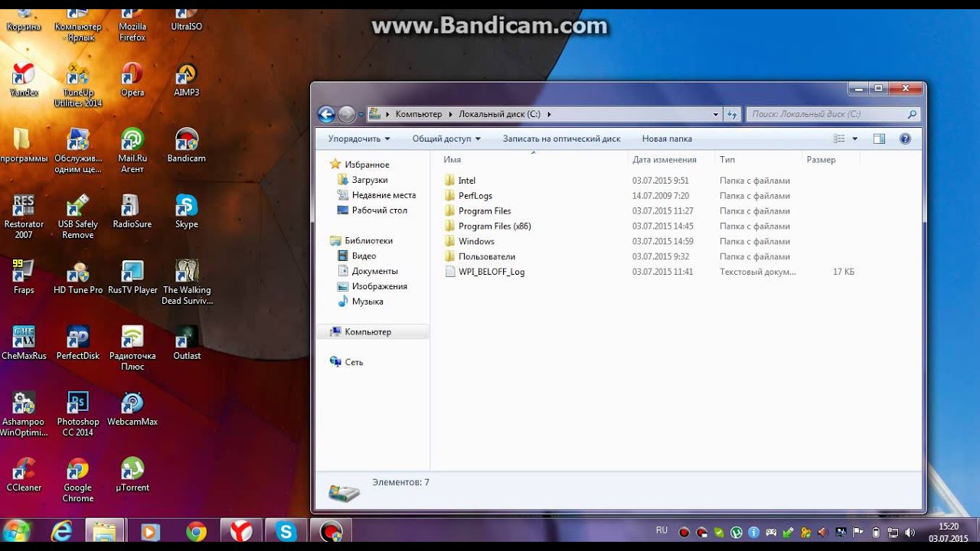The image size is (980, 551).
Task: Select the WPI_BELOFF_Log text file
Action: [x=485, y=272]
